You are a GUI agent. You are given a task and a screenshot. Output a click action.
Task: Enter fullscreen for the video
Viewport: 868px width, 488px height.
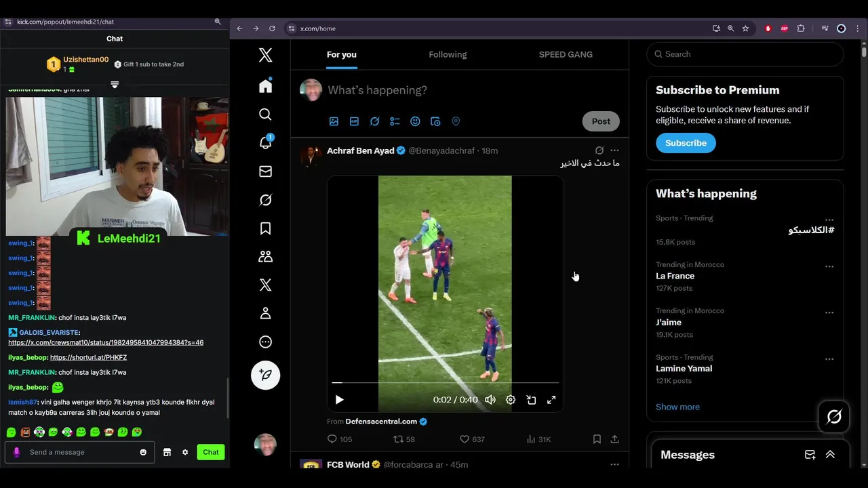[551, 400]
